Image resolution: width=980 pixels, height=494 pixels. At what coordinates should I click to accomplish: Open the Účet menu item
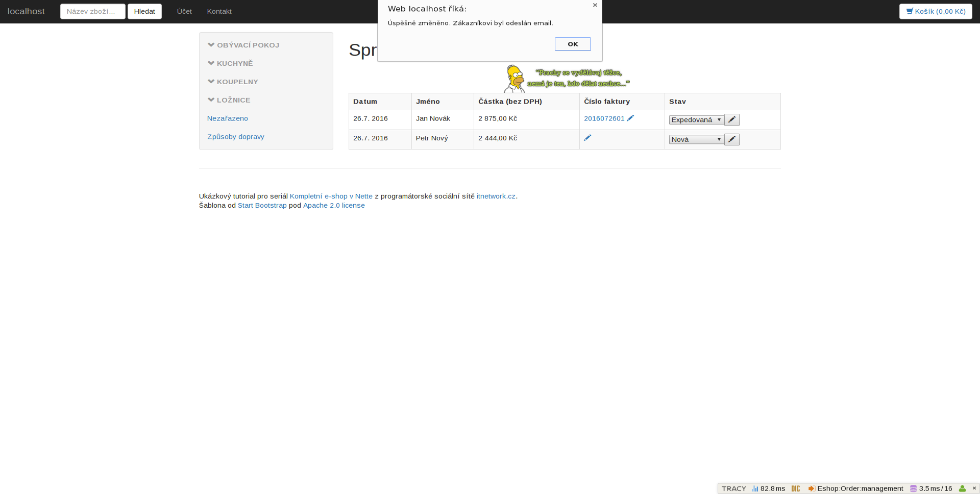click(x=184, y=11)
